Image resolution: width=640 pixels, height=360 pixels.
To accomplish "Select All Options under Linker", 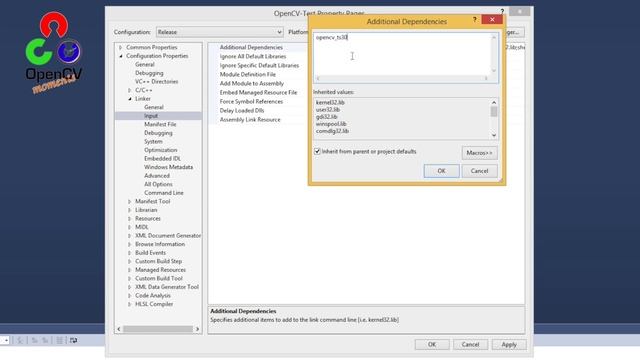I will (x=158, y=184).
